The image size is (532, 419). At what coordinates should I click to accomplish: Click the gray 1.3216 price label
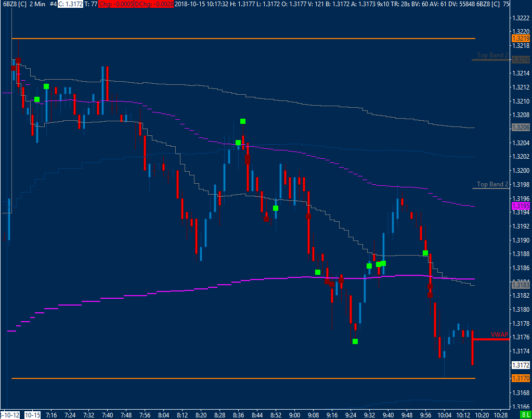(x=521, y=60)
